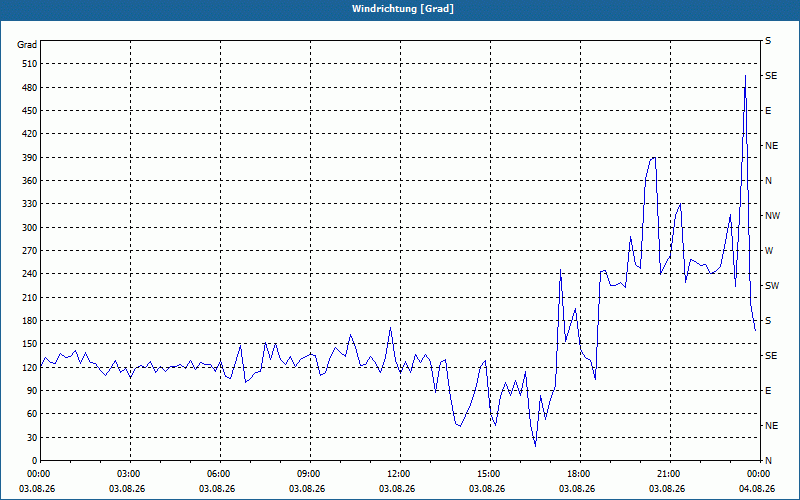Click the Grad axis unit label
800x500 pixels.
27,45
